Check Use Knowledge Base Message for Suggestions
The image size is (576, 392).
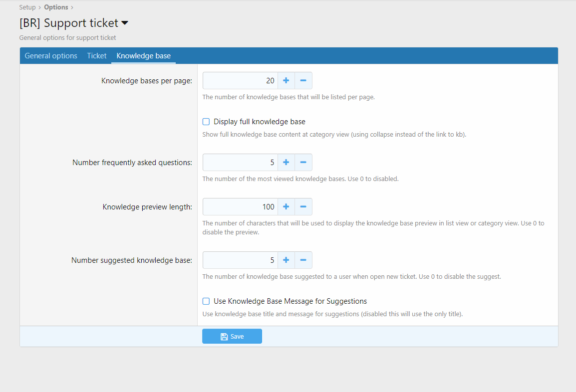206,301
